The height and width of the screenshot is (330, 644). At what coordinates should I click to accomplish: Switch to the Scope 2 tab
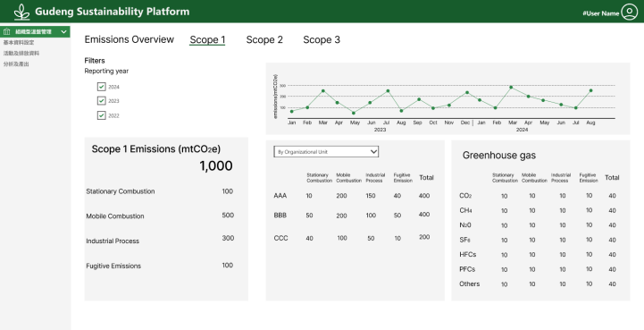(x=264, y=40)
